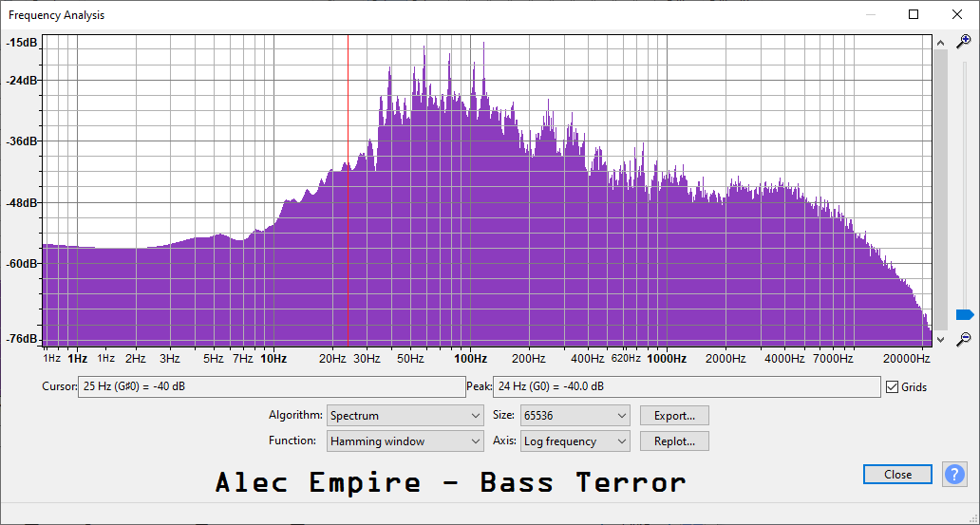Click the -48dB label on level axis
The height and width of the screenshot is (525, 980).
22,202
